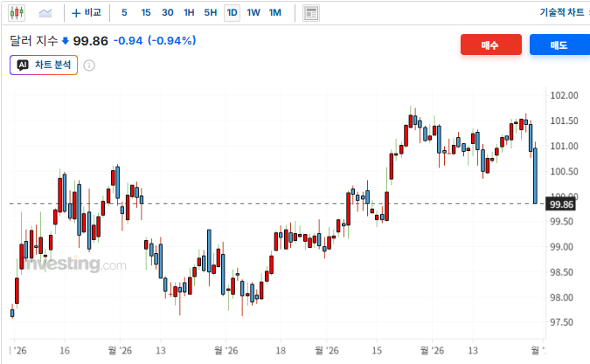Select the candlestick chart type icon

click(17, 13)
